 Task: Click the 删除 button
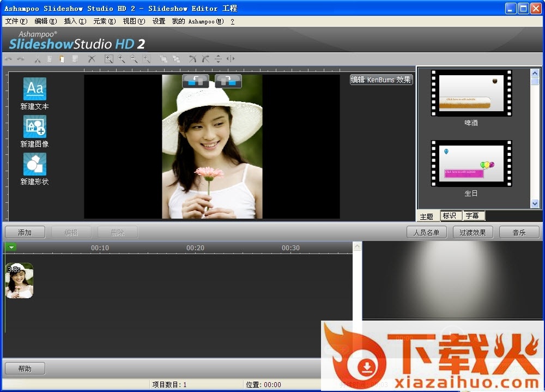point(118,232)
